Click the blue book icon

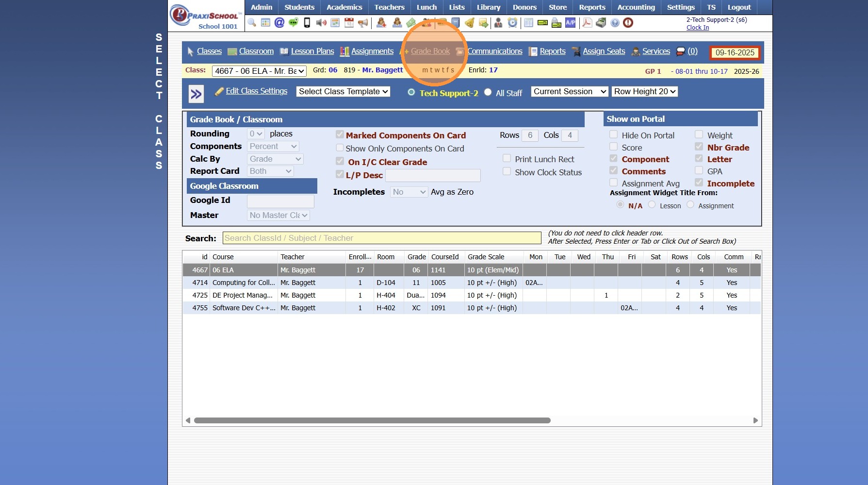coord(455,23)
